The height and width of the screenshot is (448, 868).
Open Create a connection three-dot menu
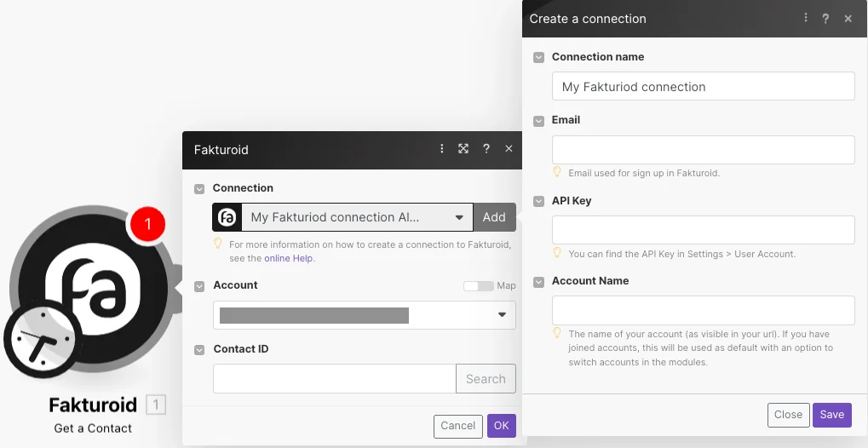coord(806,18)
